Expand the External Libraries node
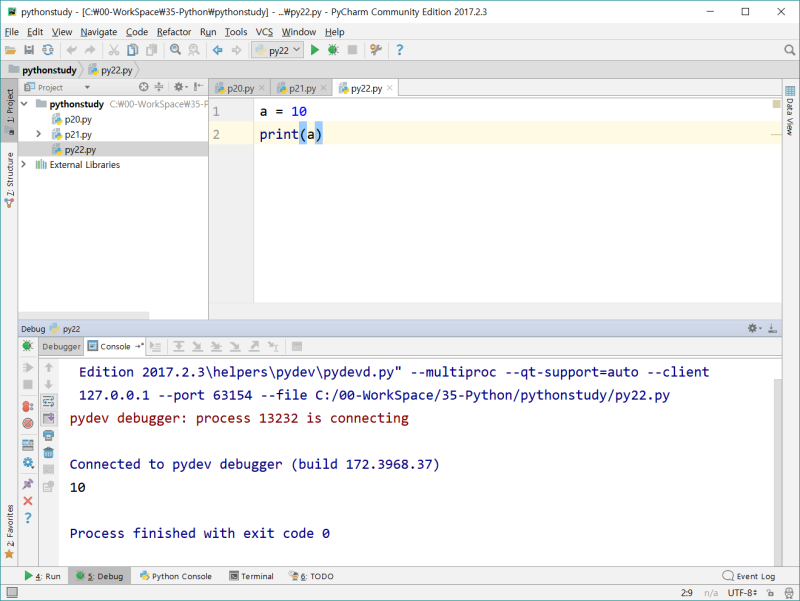This screenshot has height=601, width=800. (23, 164)
